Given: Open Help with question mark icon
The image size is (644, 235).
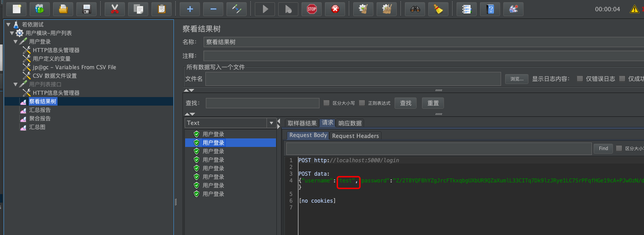Looking at the screenshot, I should 490,9.
